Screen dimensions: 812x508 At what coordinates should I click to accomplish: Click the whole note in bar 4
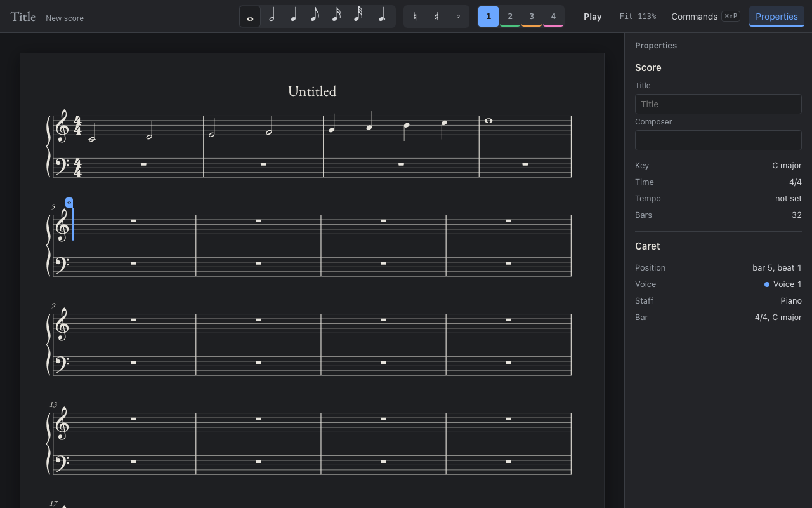[488, 121]
